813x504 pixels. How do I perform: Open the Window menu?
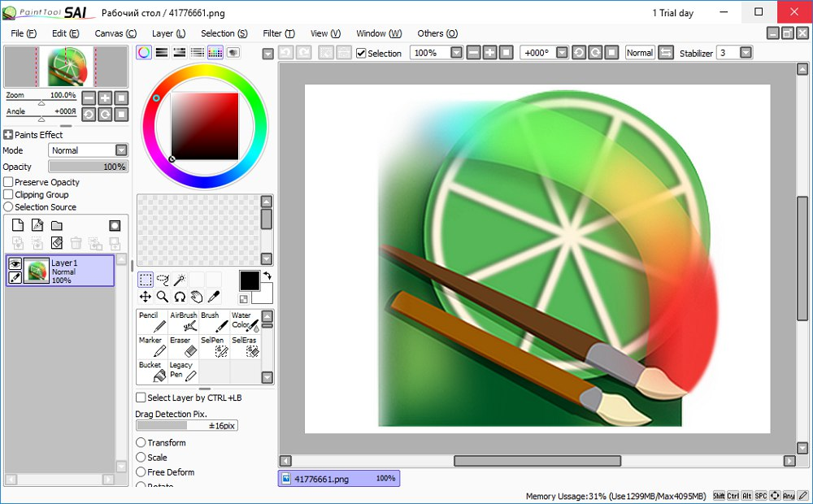point(379,33)
